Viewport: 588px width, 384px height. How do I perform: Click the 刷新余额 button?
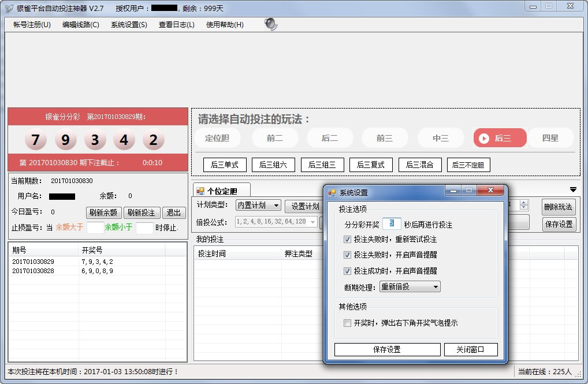point(103,212)
